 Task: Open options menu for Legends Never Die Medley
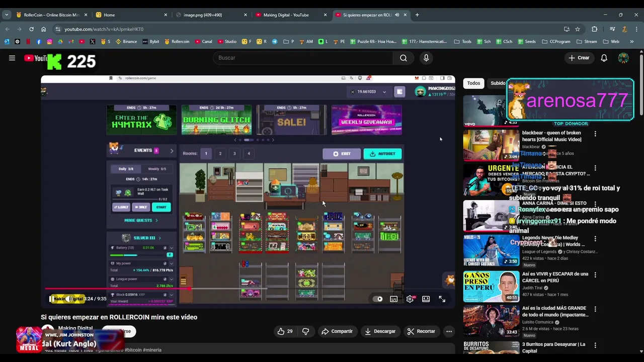tap(595, 239)
